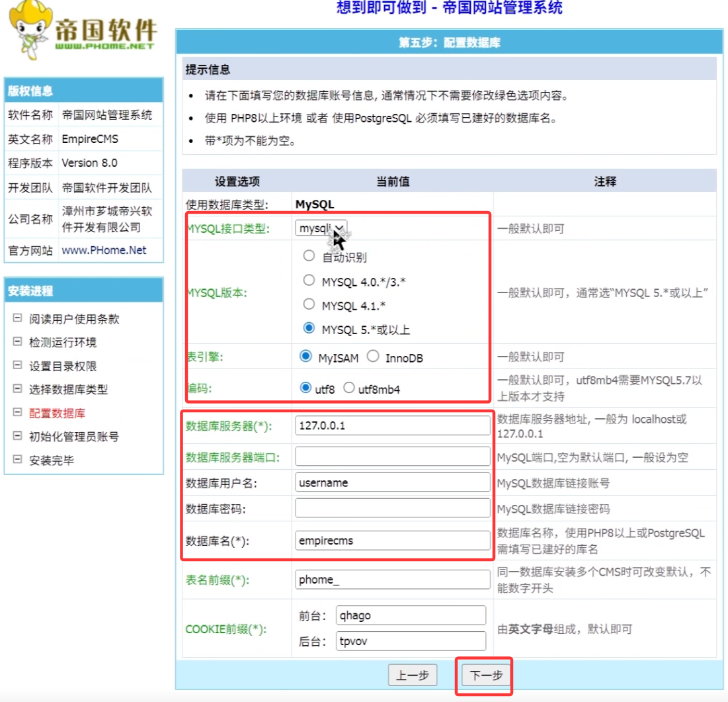Click the 数据库名 empirecms field
The height and width of the screenshot is (702, 728).
pos(393,541)
